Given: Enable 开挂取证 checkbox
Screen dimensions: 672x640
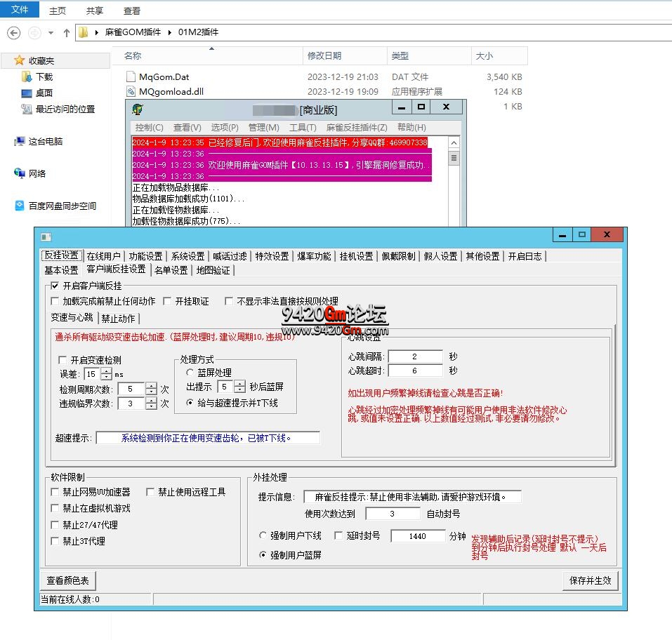Looking at the screenshot, I should coord(167,301).
